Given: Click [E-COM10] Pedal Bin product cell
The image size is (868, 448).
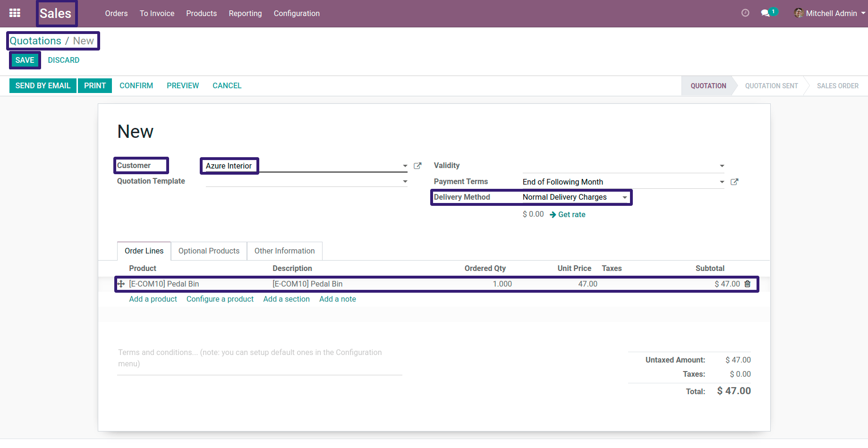Looking at the screenshot, I should [x=164, y=284].
